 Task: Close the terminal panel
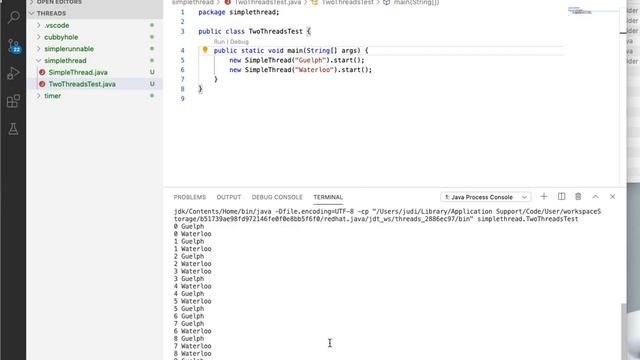click(x=613, y=197)
